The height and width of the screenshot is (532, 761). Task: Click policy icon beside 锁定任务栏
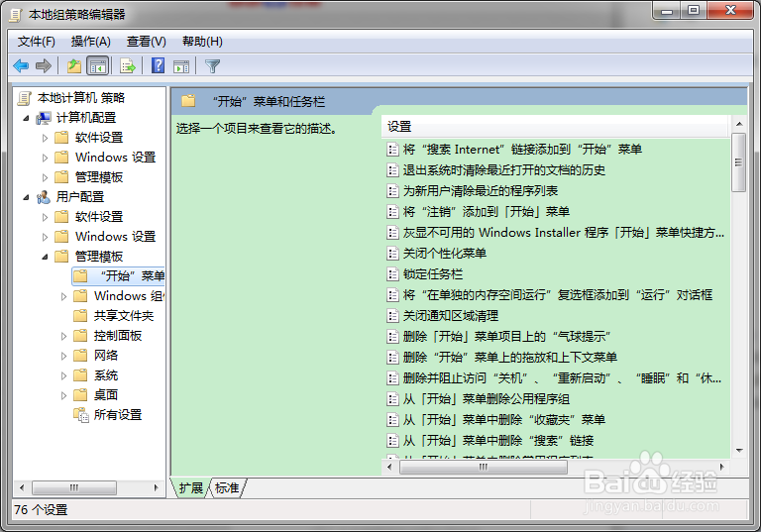click(x=392, y=274)
